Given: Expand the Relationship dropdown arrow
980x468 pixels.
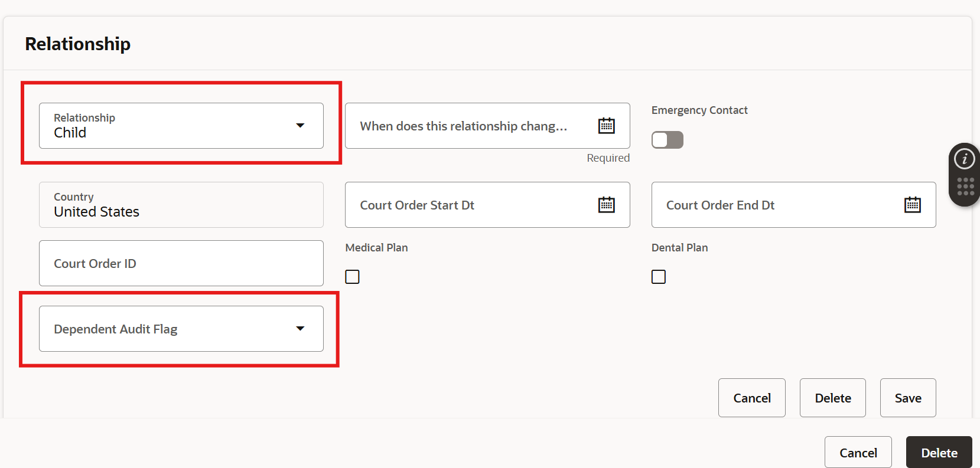Looking at the screenshot, I should pos(300,126).
